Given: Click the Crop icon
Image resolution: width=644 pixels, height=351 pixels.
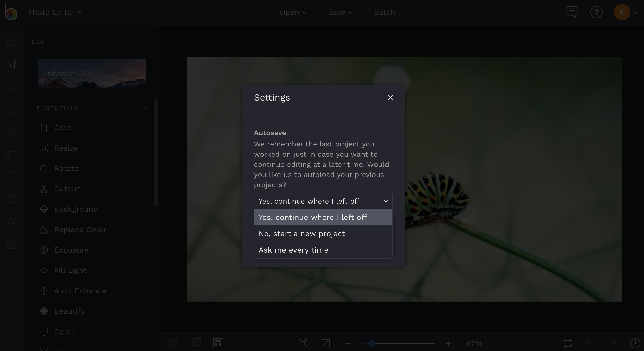Looking at the screenshot, I should [x=44, y=128].
